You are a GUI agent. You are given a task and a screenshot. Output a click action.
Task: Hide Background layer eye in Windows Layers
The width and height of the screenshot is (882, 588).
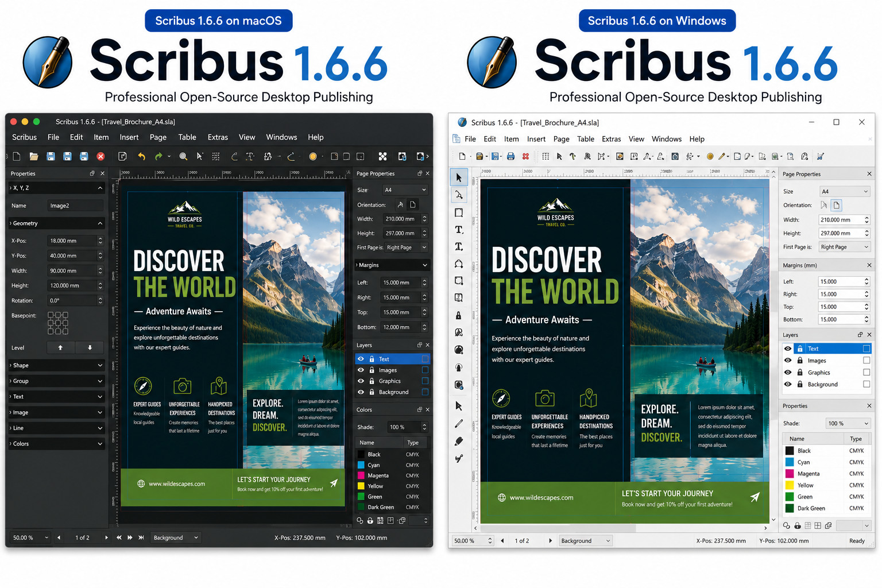[x=788, y=384]
